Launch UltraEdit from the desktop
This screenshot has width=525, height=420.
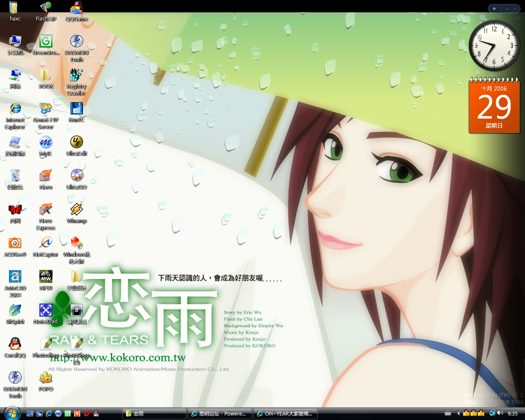[76, 146]
